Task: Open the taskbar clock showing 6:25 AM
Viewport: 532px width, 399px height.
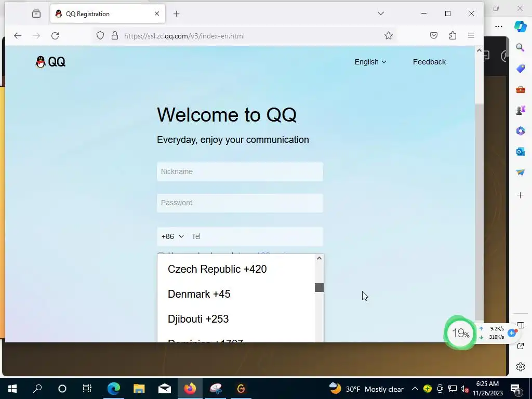Action: (487, 389)
